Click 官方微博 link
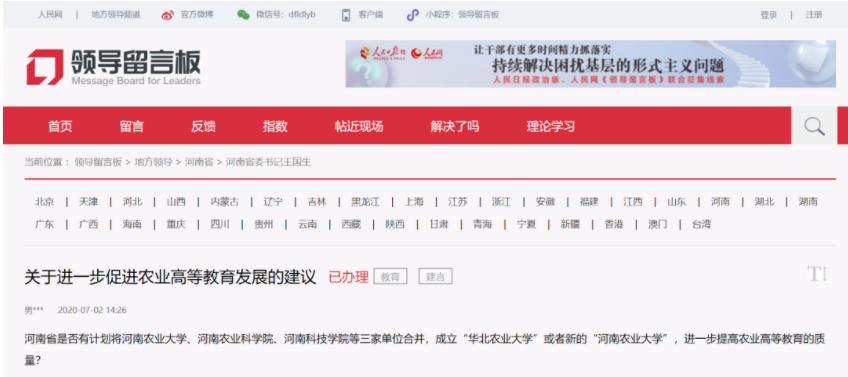The height and width of the screenshot is (377, 848). [197, 15]
